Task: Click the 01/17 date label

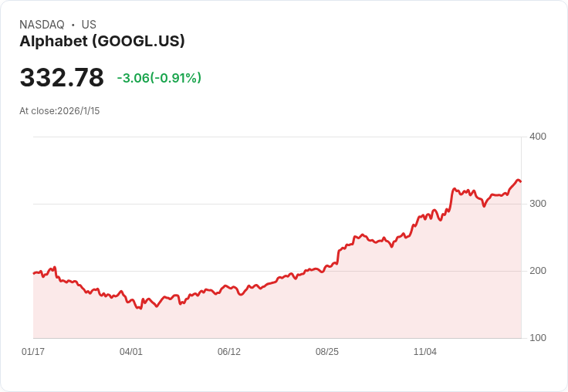Action: coord(33,352)
